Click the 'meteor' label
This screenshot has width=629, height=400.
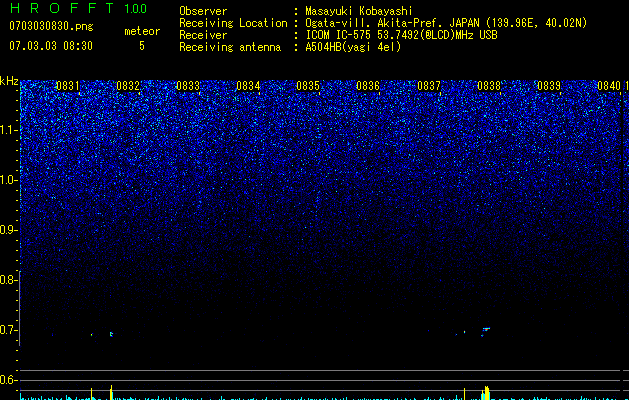pos(142,31)
